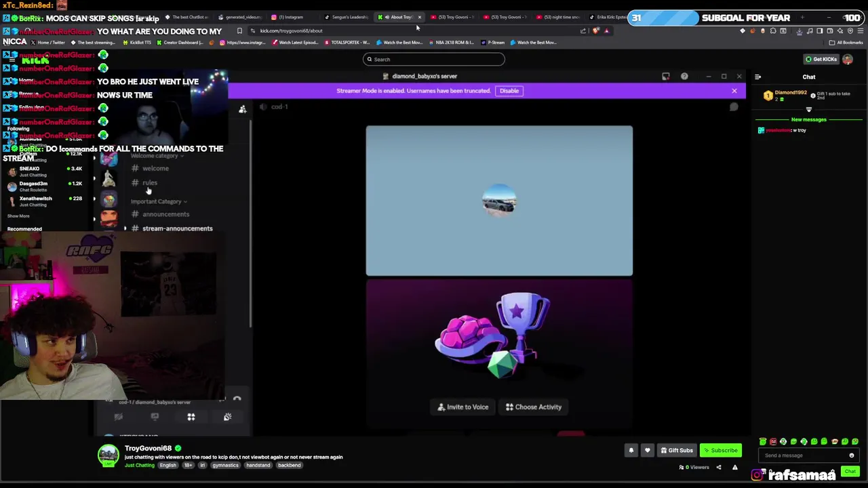The width and height of the screenshot is (868, 488).
Task: Open SNEAKO channel in sidebar
Action: point(45,171)
